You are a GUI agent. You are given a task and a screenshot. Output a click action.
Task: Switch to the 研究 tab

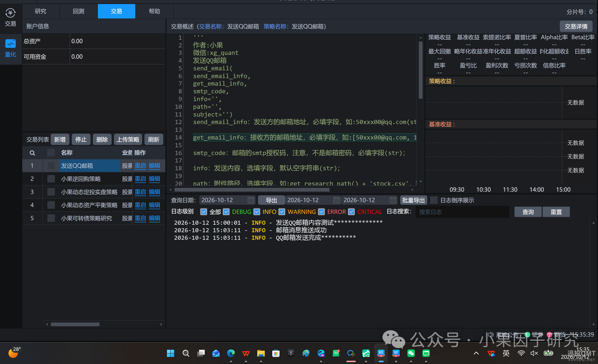(41, 11)
